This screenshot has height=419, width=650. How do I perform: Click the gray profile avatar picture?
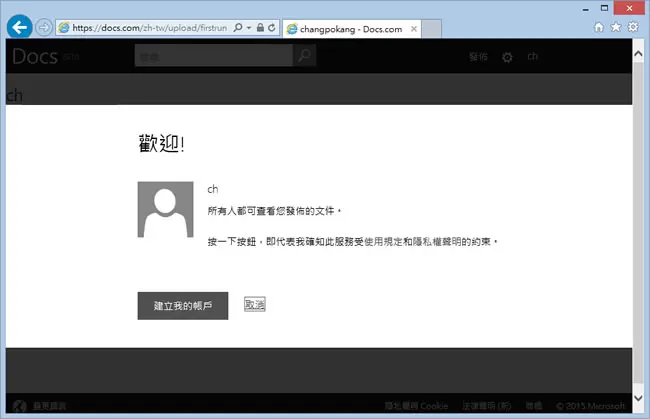tap(165, 209)
